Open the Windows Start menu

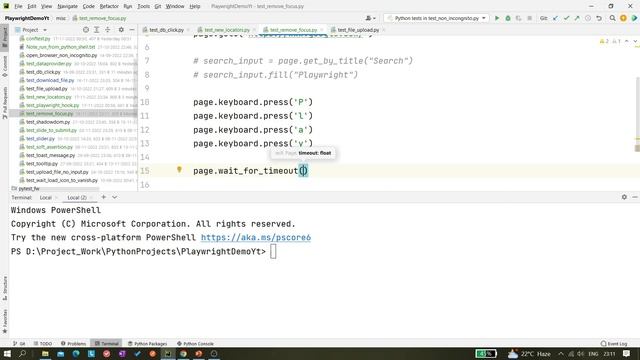[7, 353]
